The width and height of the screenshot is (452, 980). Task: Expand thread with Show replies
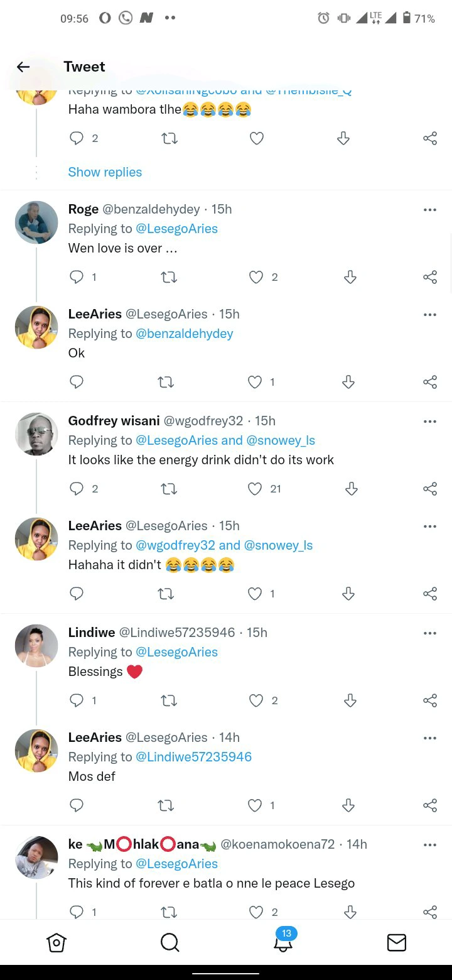(105, 172)
